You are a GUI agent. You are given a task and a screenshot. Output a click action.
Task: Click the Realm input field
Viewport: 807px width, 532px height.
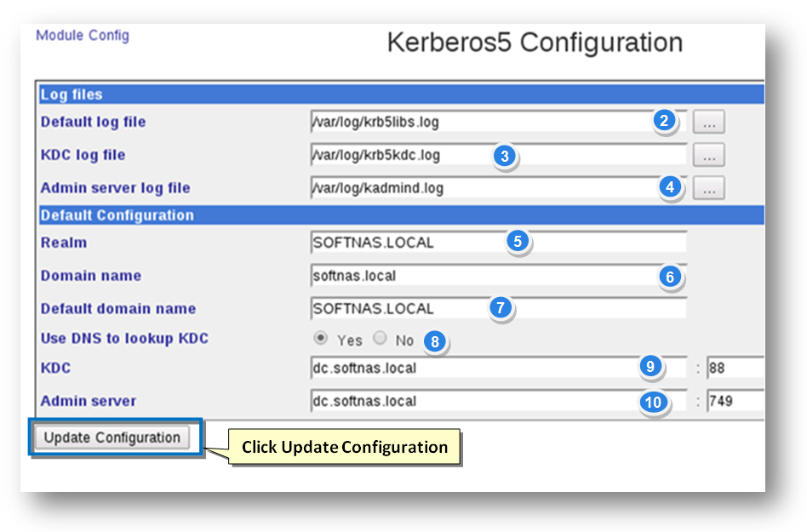click(x=409, y=243)
